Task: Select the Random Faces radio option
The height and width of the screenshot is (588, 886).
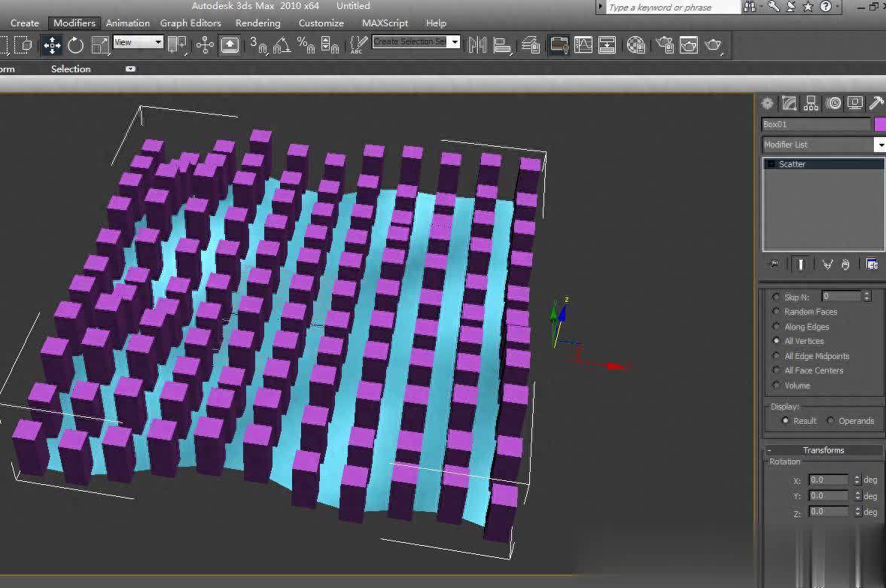Action: 777,312
